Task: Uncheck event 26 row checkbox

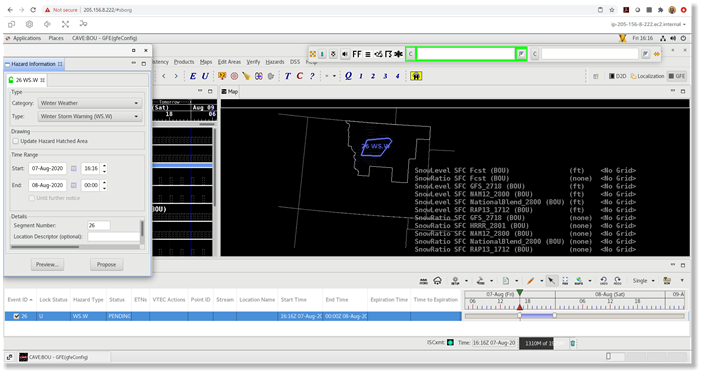Action: click(x=17, y=316)
